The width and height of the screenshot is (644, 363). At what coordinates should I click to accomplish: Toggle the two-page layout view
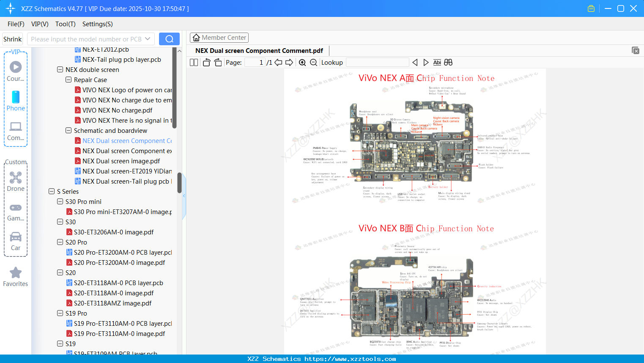tap(193, 62)
